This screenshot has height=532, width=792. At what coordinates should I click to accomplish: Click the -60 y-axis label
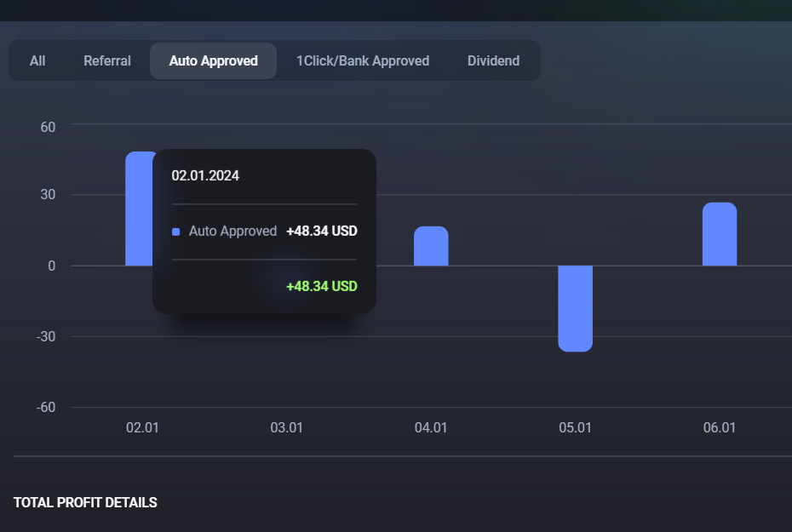pyautogui.click(x=46, y=407)
